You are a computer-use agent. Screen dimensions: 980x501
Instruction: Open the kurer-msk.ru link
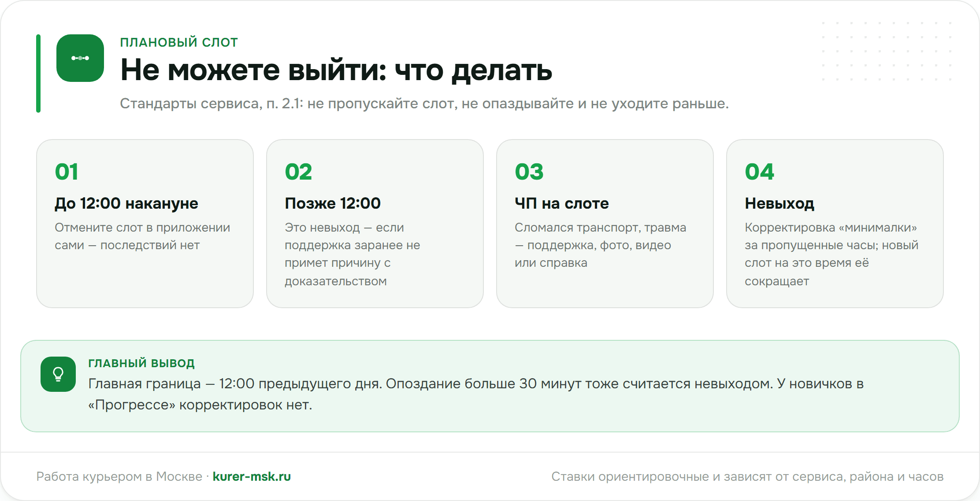click(252, 476)
